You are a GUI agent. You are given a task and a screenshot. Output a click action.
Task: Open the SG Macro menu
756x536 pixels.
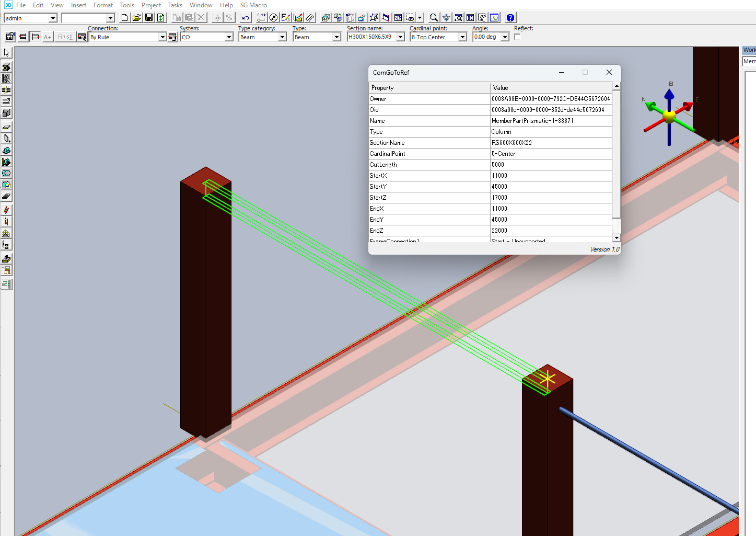253,5
